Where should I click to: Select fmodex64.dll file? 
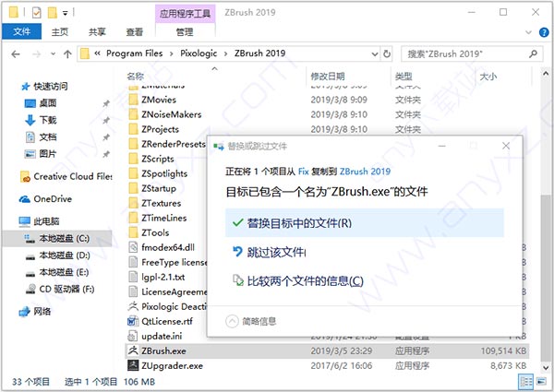pos(168,248)
